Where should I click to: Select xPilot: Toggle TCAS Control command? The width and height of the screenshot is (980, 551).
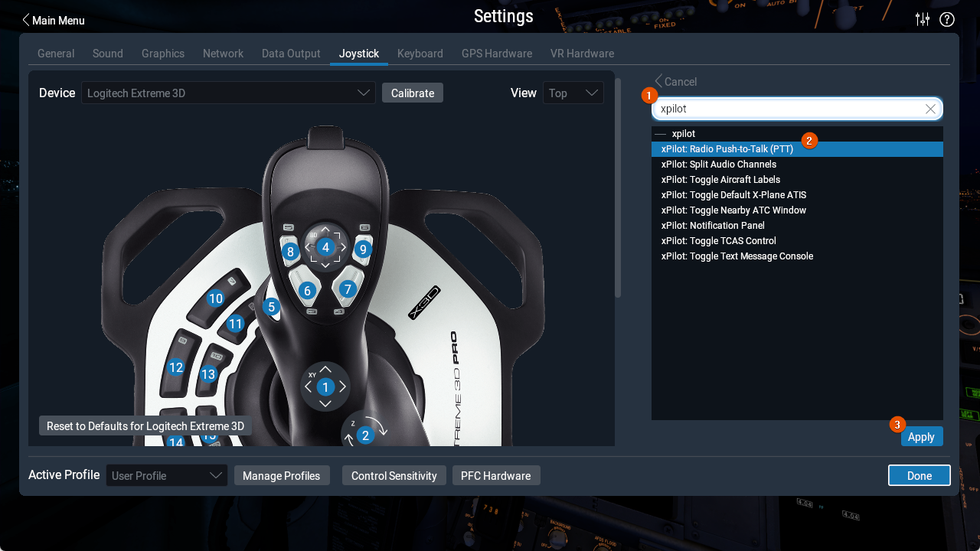point(718,241)
